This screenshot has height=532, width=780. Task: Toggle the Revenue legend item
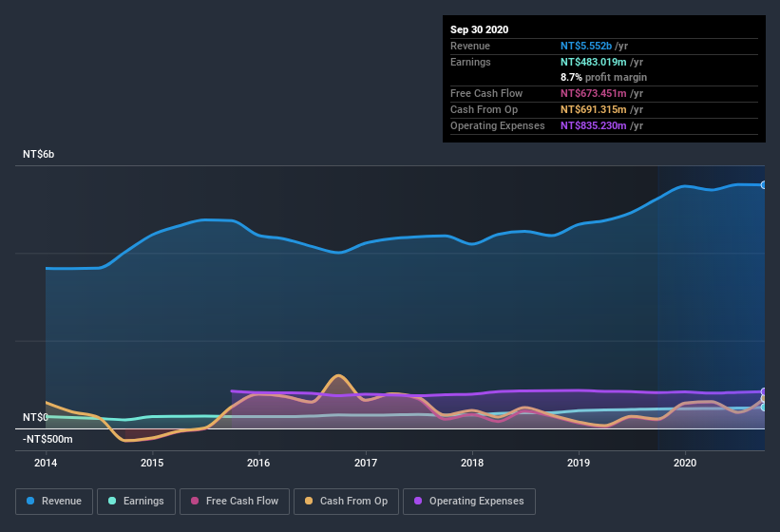pyautogui.click(x=53, y=501)
